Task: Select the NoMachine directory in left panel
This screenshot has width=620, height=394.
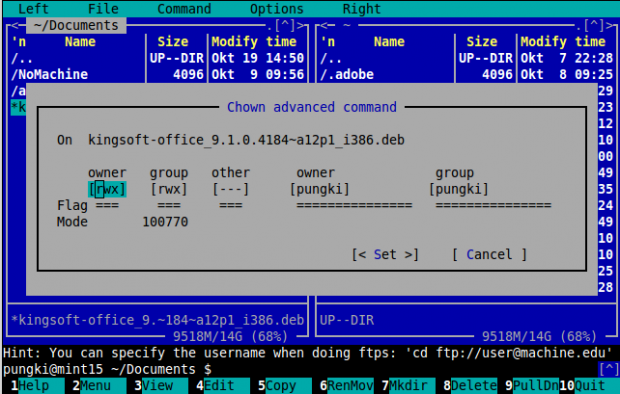Action: (x=49, y=74)
